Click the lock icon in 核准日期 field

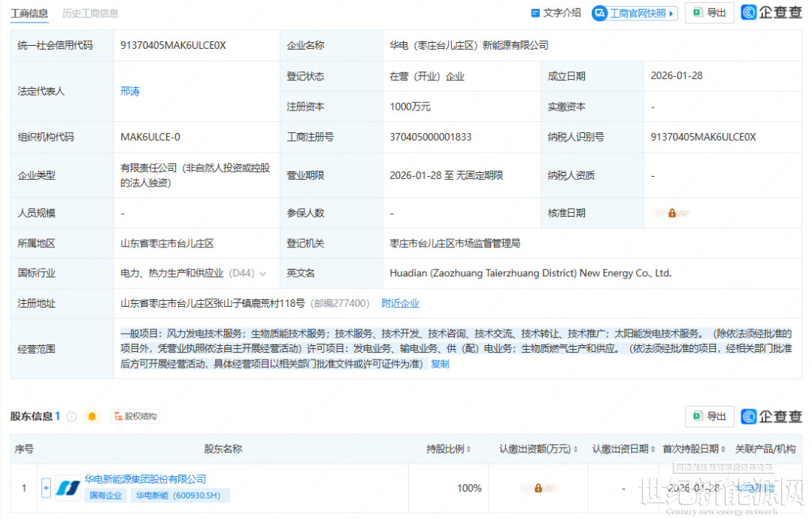point(671,213)
